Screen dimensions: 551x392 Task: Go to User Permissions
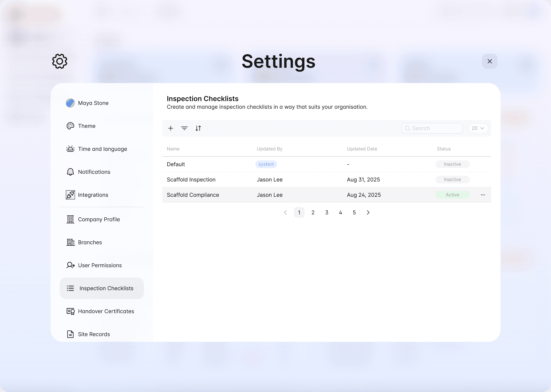pyautogui.click(x=102, y=265)
